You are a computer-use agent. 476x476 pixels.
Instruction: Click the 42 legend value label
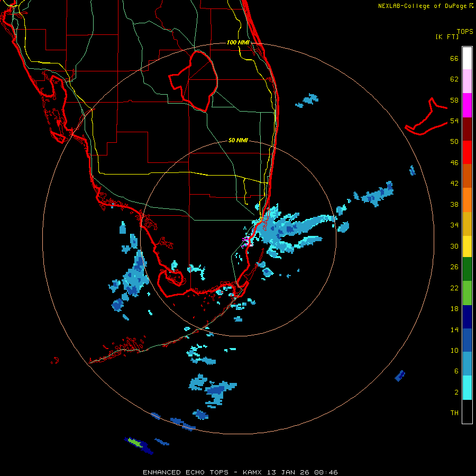[454, 184]
